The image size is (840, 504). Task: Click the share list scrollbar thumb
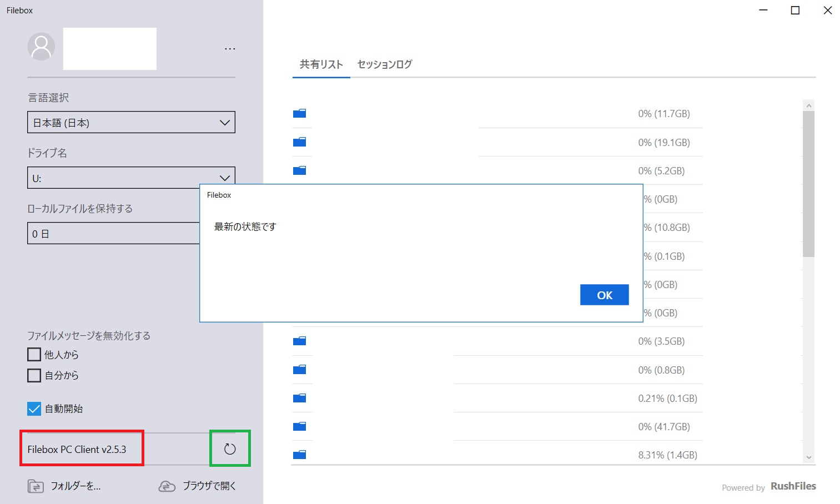(x=808, y=184)
